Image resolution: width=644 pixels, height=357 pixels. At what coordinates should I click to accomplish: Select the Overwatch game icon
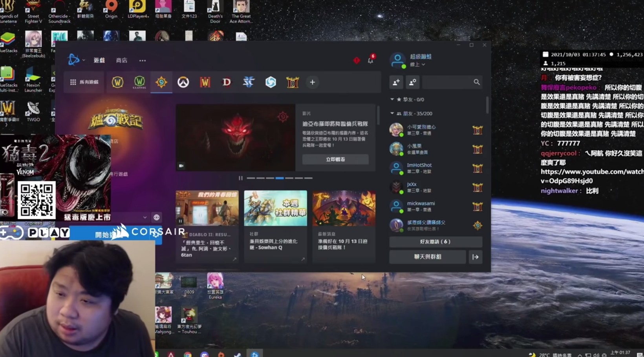(x=183, y=82)
